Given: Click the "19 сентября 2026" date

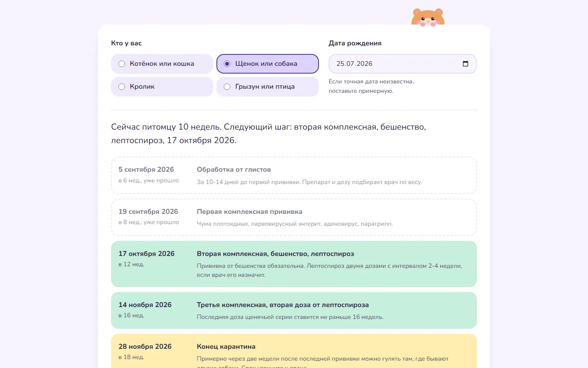Looking at the screenshot, I should pyautogui.click(x=148, y=211).
